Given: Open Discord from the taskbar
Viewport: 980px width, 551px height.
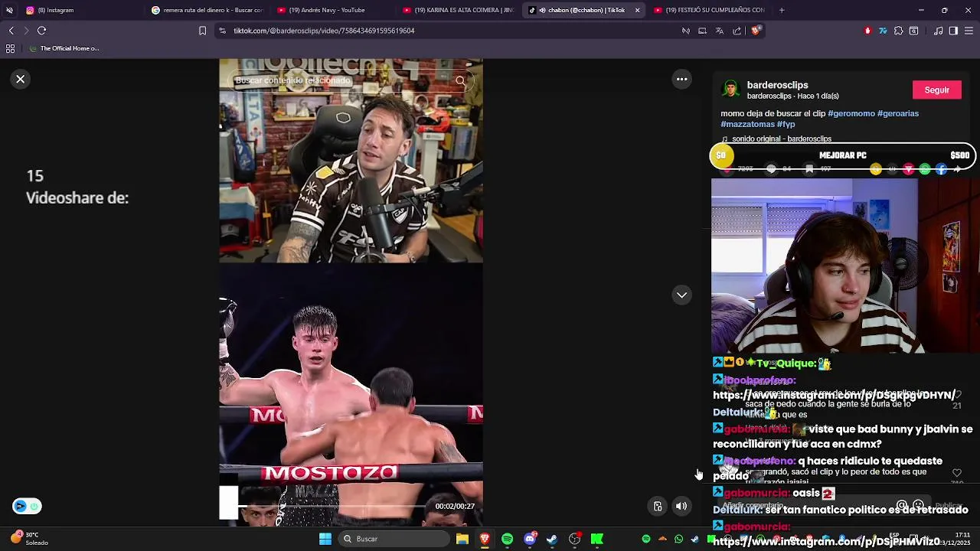Looking at the screenshot, I should (530, 539).
